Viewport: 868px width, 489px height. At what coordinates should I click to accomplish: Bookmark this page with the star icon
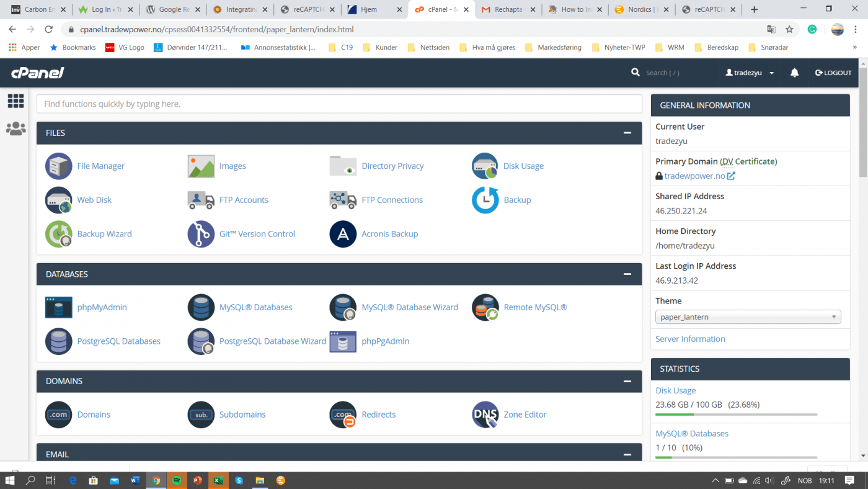pos(789,29)
